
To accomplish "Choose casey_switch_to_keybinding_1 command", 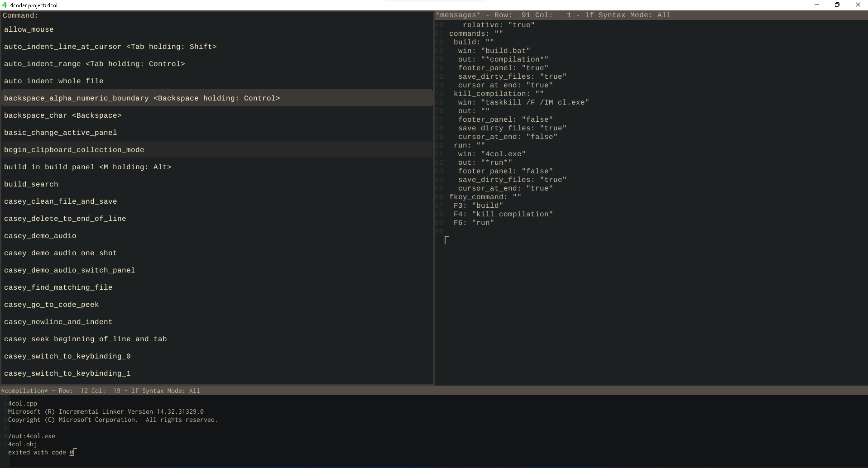I will click(217, 373).
